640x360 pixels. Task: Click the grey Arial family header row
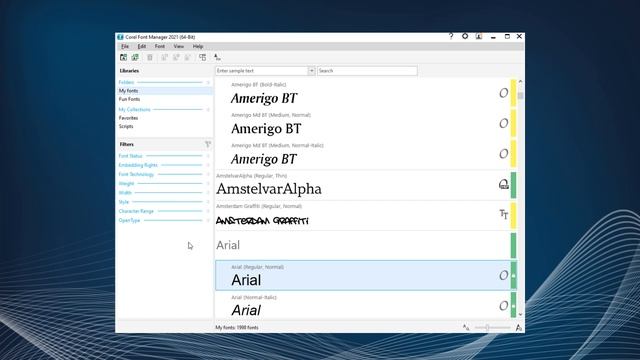pos(363,245)
